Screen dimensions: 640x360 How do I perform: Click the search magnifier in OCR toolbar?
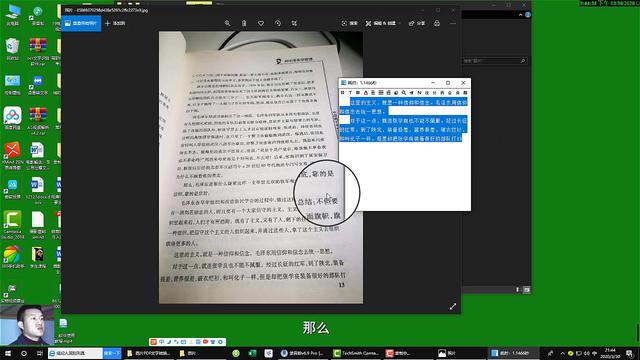tap(404, 93)
